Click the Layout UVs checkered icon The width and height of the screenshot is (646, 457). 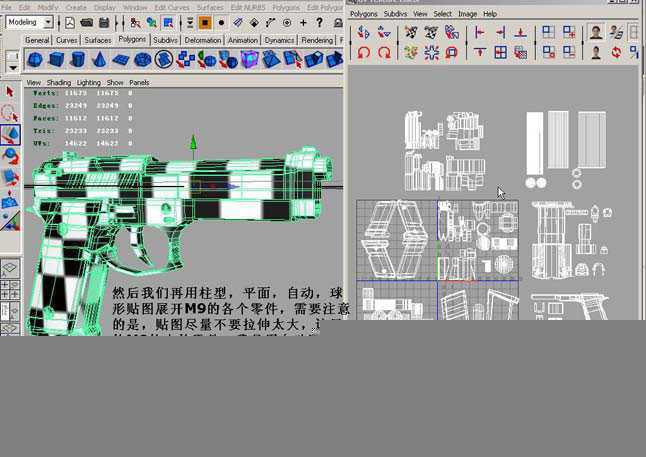tap(521, 53)
